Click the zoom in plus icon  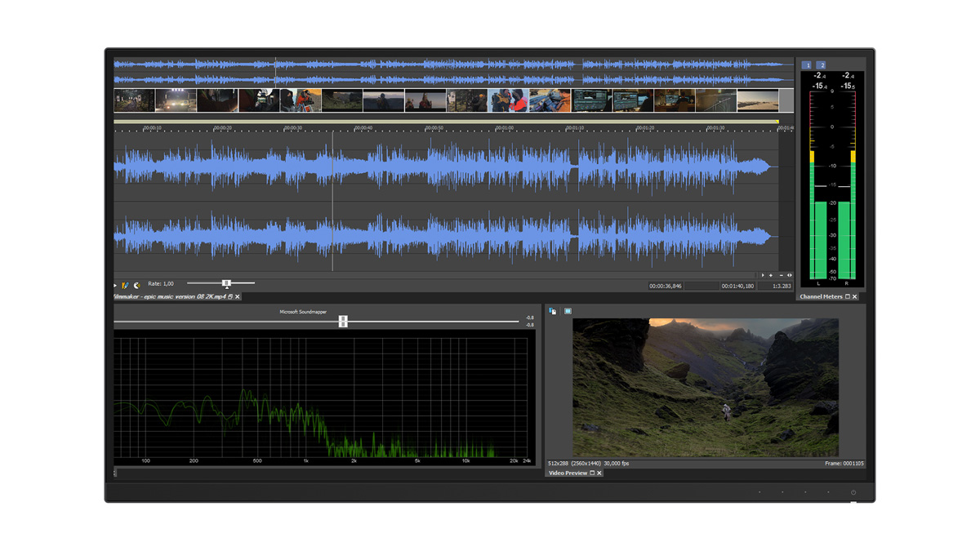[x=771, y=276]
